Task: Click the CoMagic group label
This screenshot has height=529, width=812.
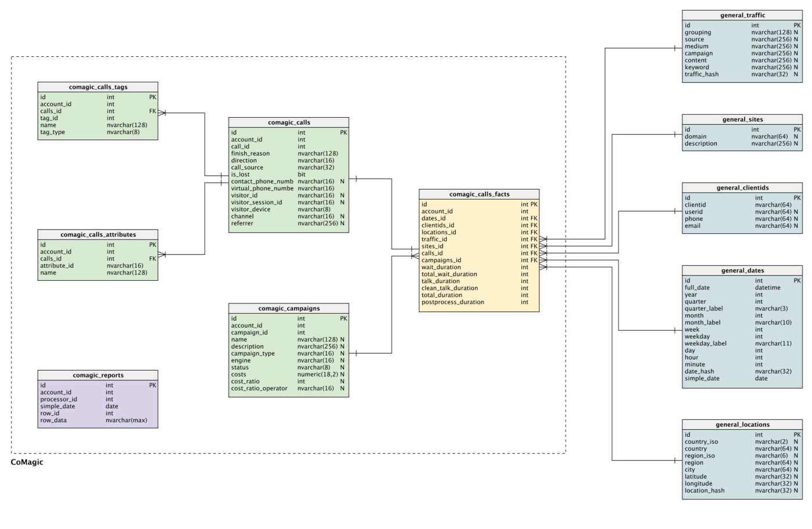Action: [x=27, y=462]
